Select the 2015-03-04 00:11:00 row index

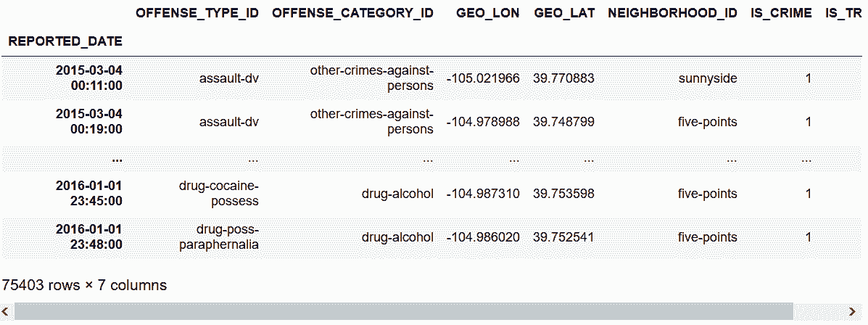pyautogui.click(x=88, y=78)
